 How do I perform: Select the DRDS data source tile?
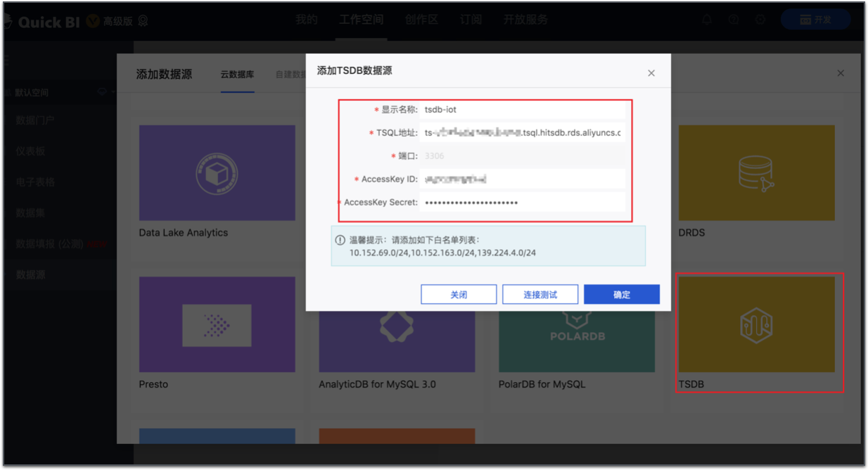tap(757, 173)
